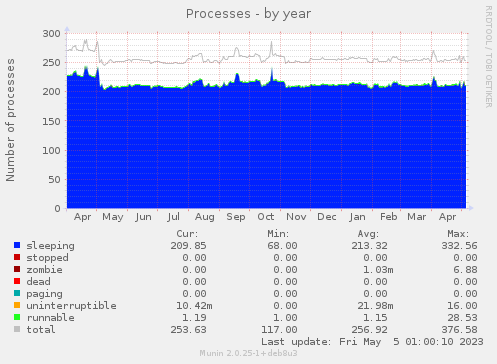Click total minimum value 117.00
This screenshot has width=497, height=364.
[279, 330]
